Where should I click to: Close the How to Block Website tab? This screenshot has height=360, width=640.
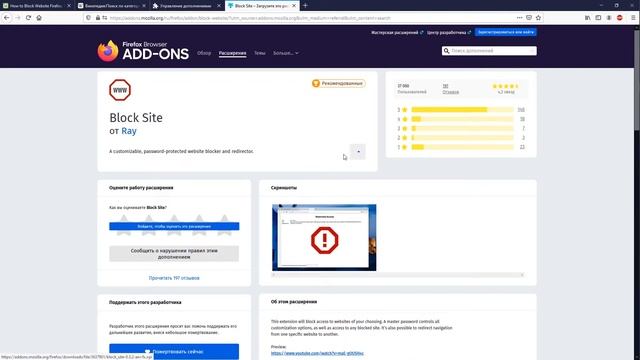(x=69, y=6)
